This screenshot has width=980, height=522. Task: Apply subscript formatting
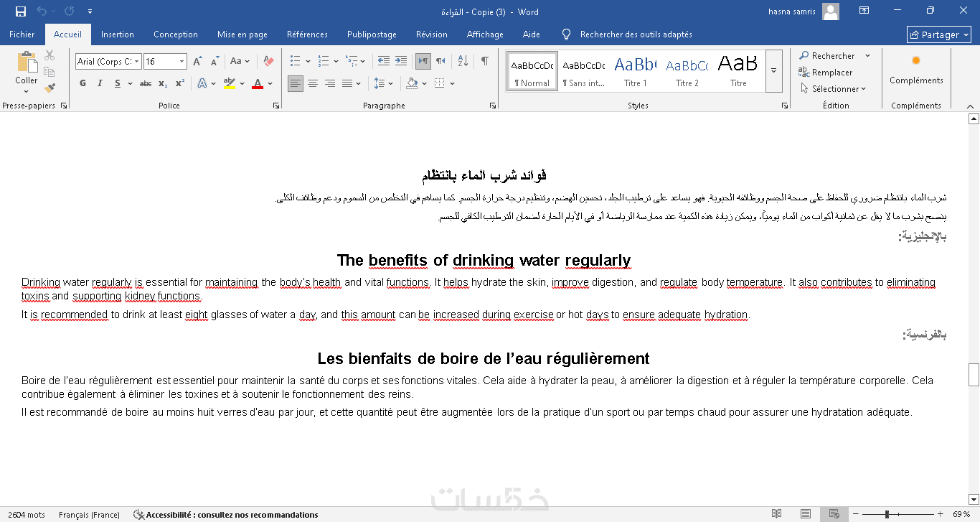point(163,83)
